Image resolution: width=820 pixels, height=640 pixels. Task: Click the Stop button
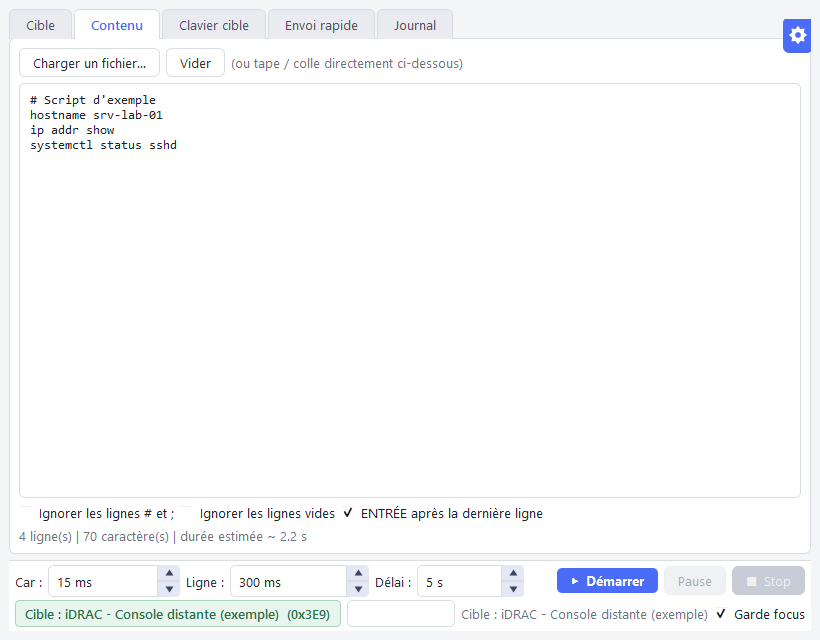pos(768,581)
